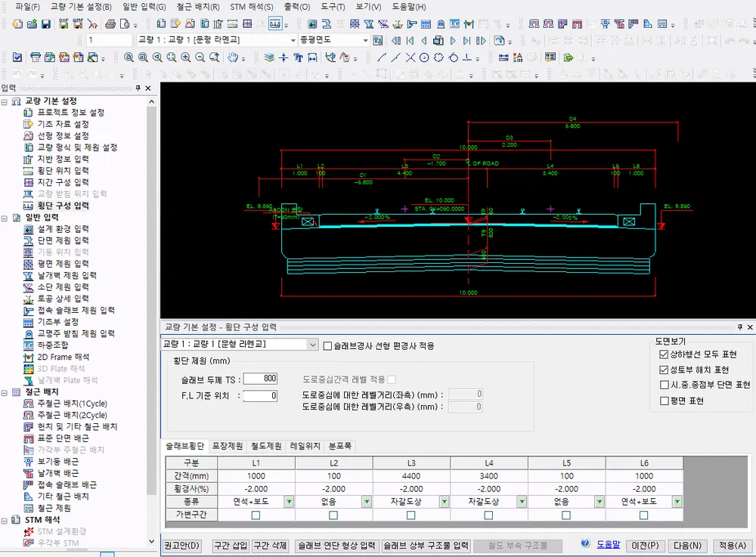756x557 pixels.
Task: Open the 파일(F) menu
Action: click(x=27, y=7)
